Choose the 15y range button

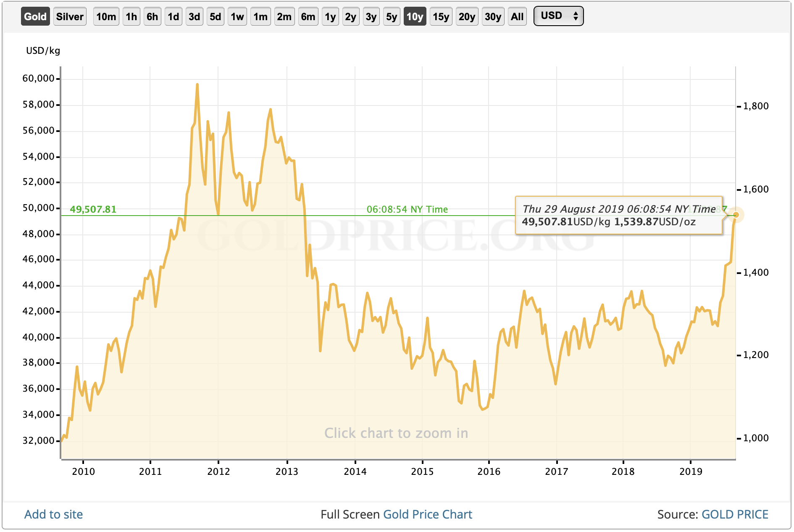[441, 17]
